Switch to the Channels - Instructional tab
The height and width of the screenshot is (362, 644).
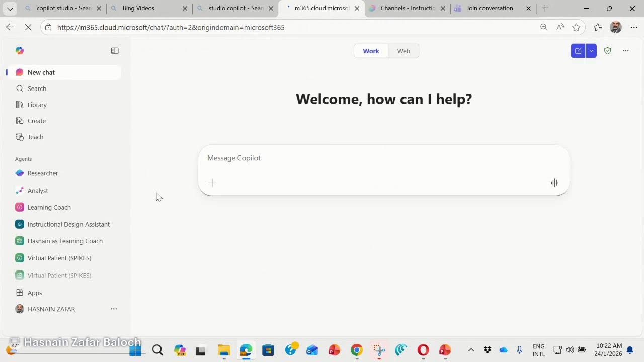click(x=408, y=8)
